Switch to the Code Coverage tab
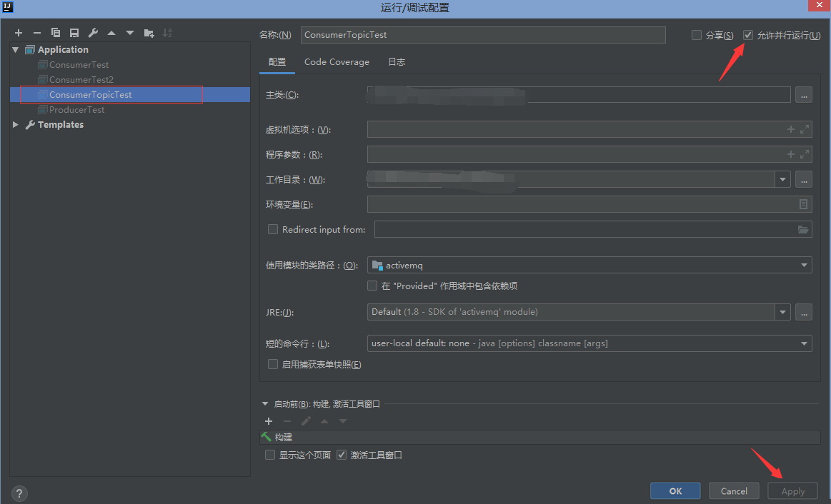 pos(337,62)
